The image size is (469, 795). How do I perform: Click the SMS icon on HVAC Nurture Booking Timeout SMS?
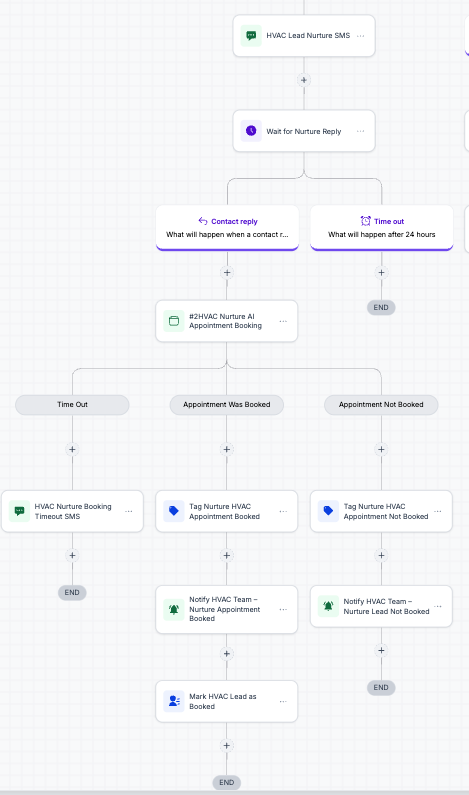[19, 511]
